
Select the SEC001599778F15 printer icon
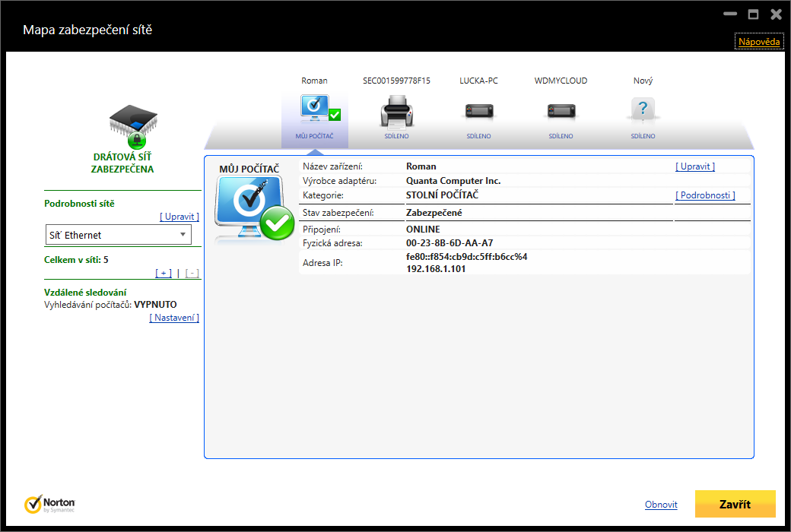tap(396, 111)
